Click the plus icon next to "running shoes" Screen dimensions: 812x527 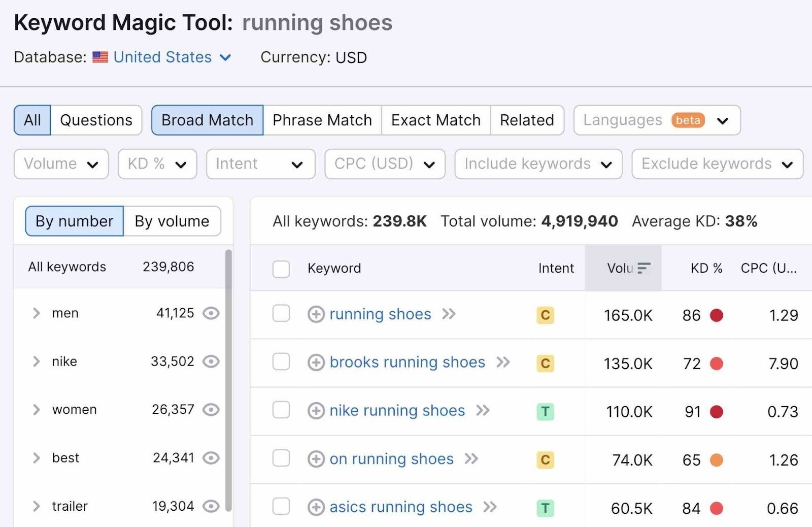316,315
